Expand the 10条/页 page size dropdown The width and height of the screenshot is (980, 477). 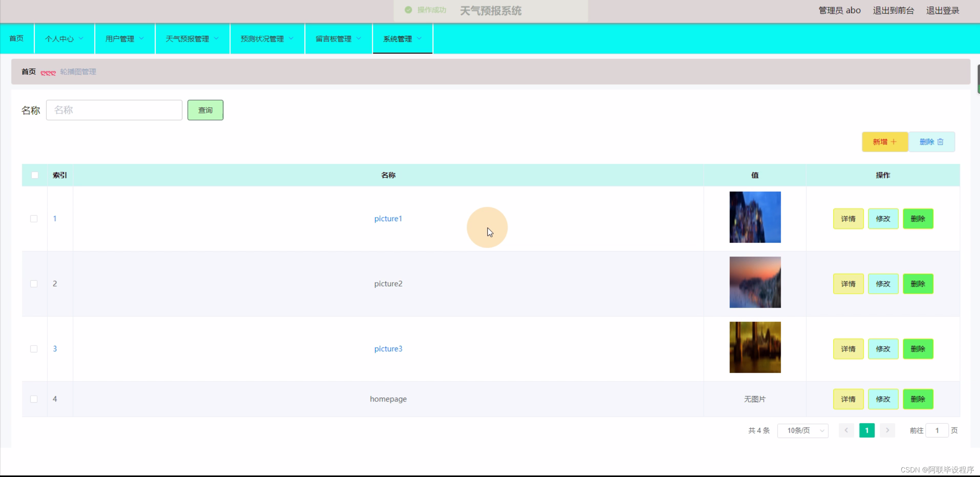803,431
